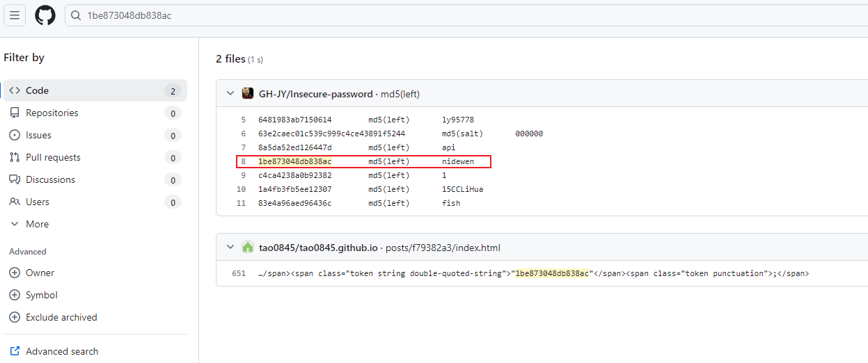Click the Issues circle icon

click(15, 135)
